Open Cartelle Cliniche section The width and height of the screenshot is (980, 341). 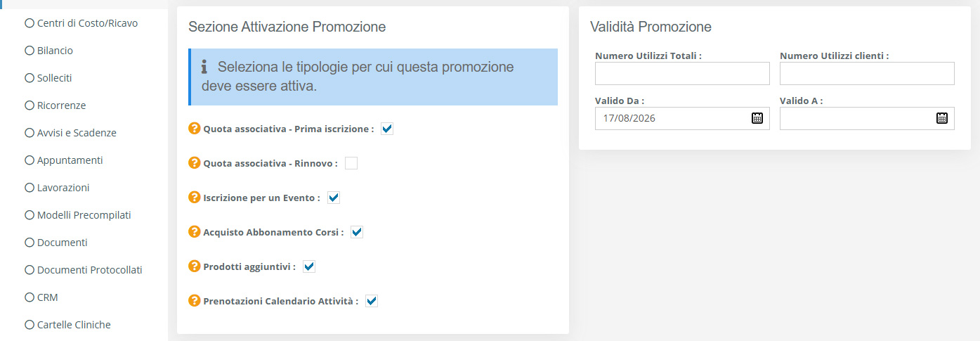(68, 325)
